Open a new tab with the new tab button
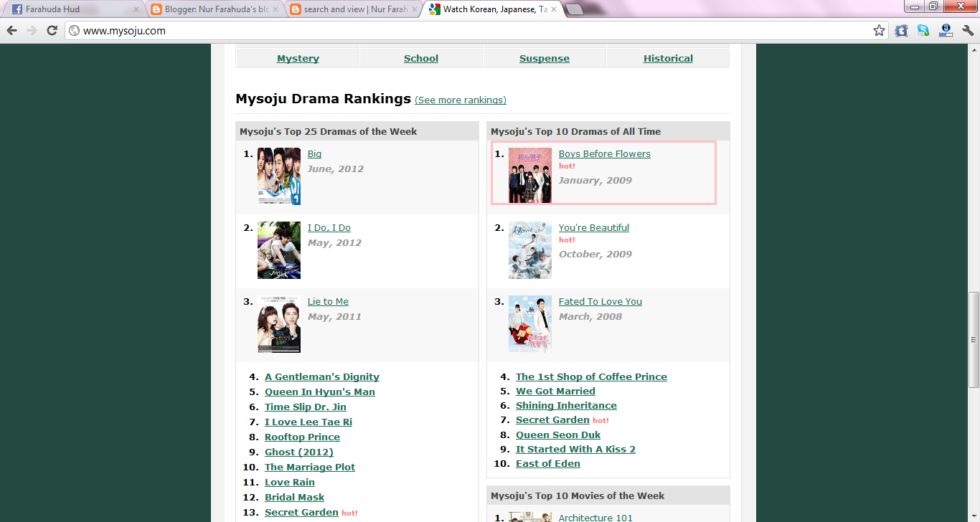980x522 pixels. (575, 10)
